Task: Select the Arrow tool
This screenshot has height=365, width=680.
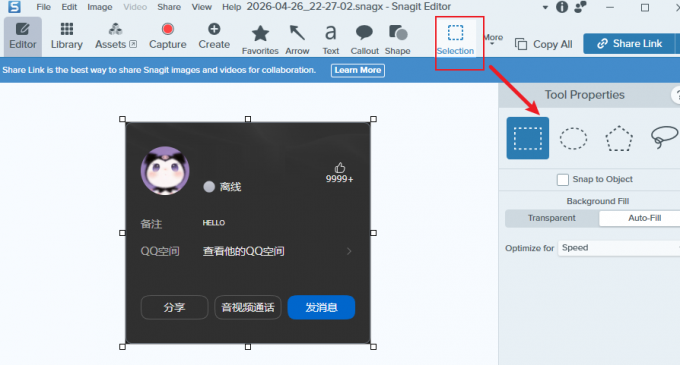Action: (x=297, y=40)
